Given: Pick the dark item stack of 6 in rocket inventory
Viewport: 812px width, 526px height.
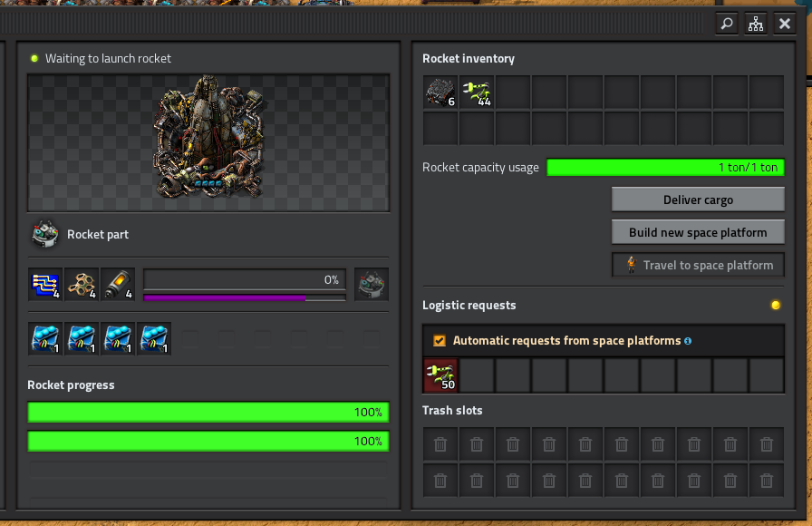Looking at the screenshot, I should pyautogui.click(x=440, y=93).
